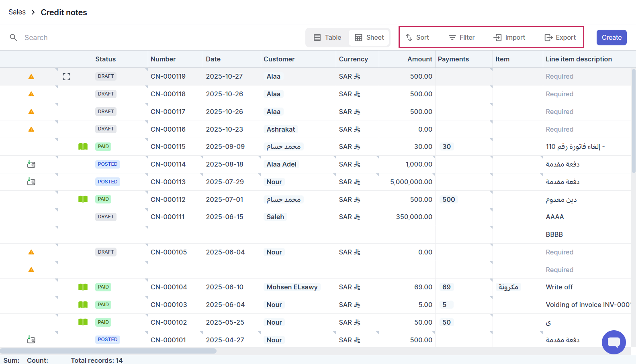
Task: Open the Import option
Action: pyautogui.click(x=509, y=38)
